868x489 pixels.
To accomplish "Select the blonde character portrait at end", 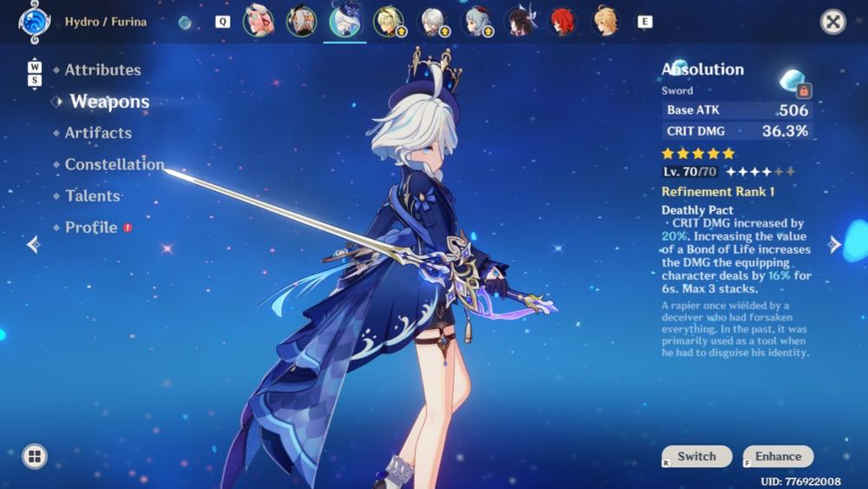I will tap(604, 23).
